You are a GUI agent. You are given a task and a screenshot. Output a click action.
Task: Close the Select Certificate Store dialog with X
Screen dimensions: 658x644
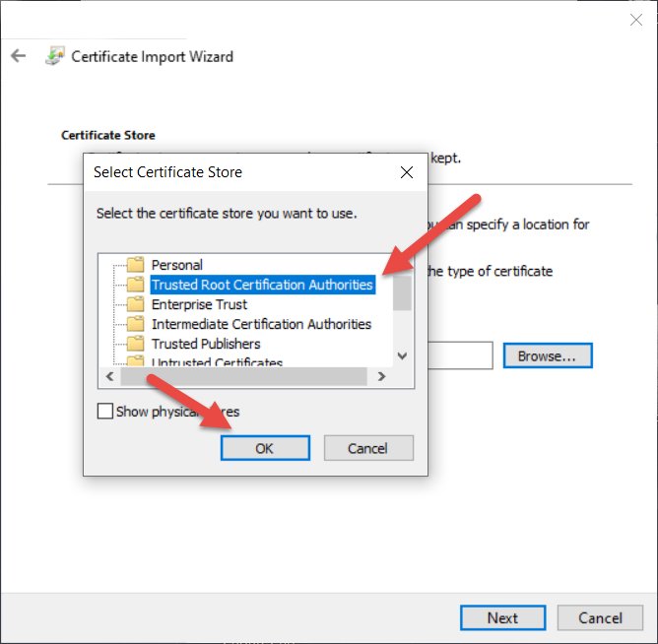[x=407, y=172]
